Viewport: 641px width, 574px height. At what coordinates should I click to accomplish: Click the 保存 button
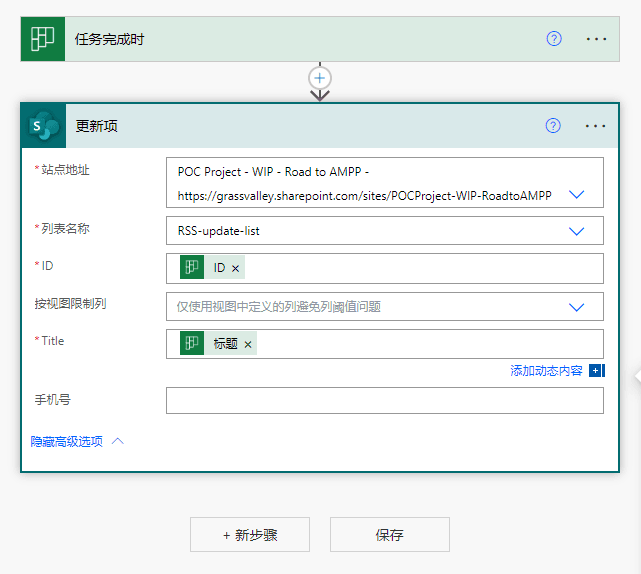(x=389, y=535)
